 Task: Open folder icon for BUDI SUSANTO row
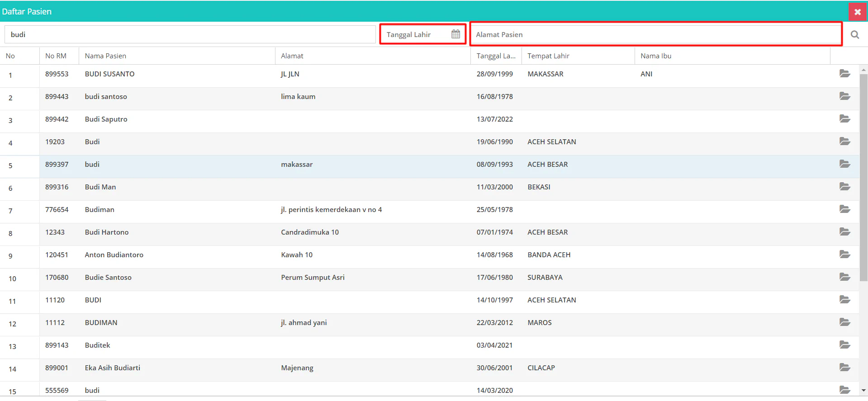[x=844, y=73]
